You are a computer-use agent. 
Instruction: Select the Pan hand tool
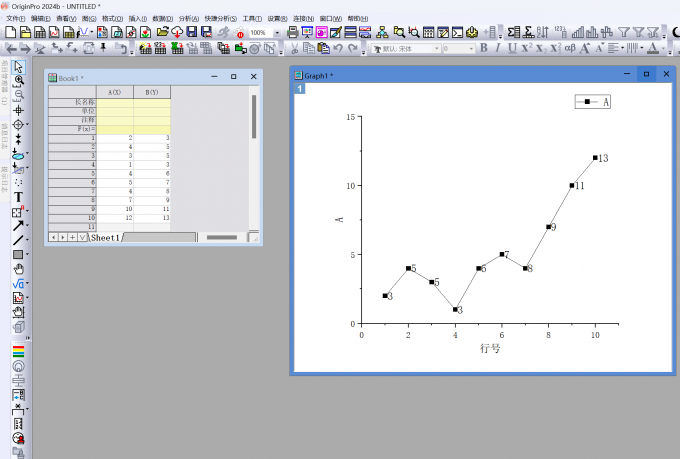(x=18, y=269)
